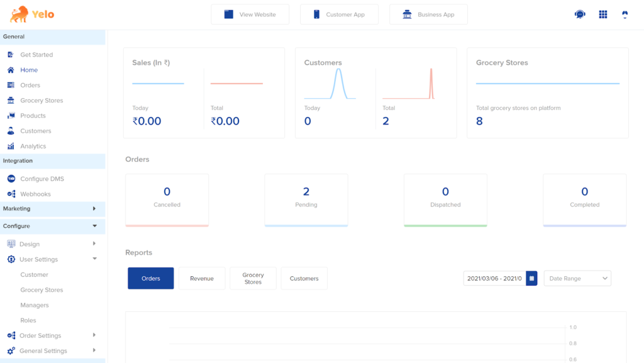Screen dimensions: 644x363
Task: Expand the Order Settings submenu
Action: tap(94, 335)
